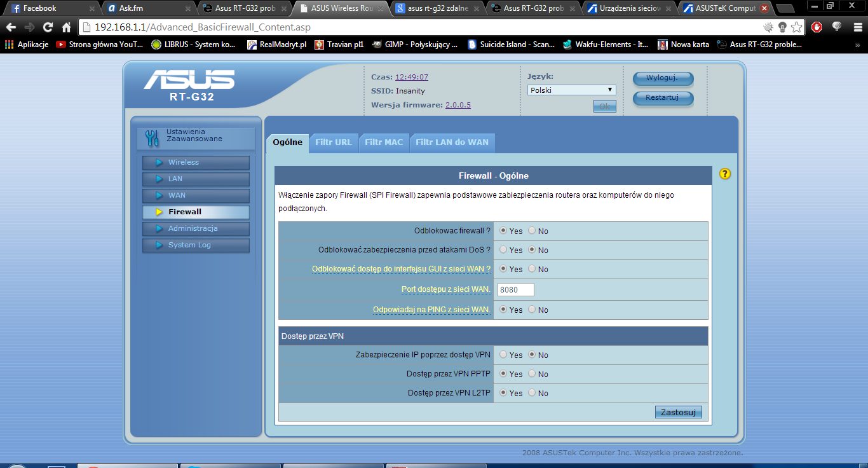Open firmware version link 2.0.0.5
Viewport: 868px width, 468px height.
[x=458, y=105]
